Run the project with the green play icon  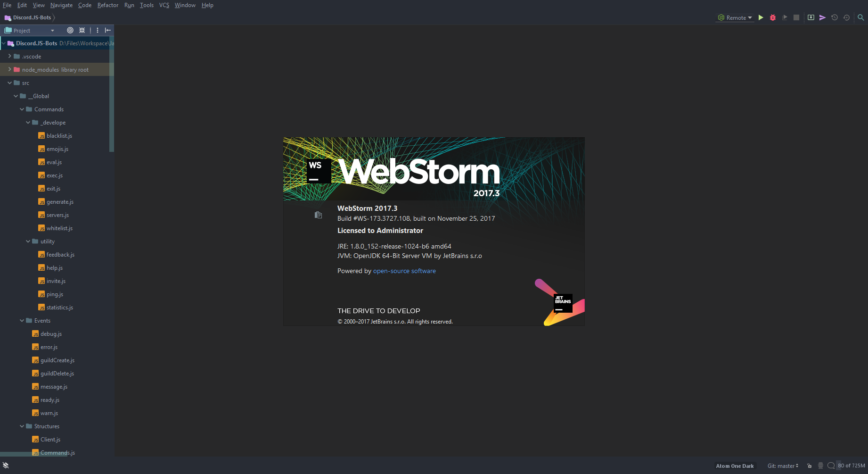click(x=761, y=17)
